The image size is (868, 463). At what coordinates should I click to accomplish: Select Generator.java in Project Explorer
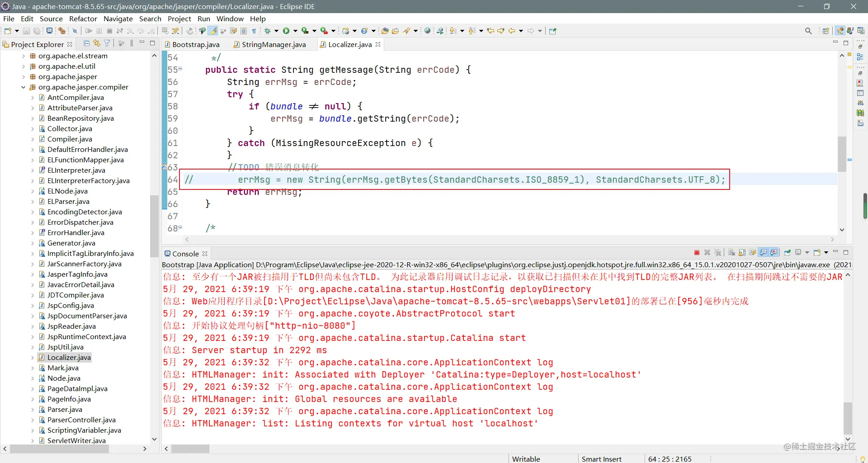click(71, 243)
